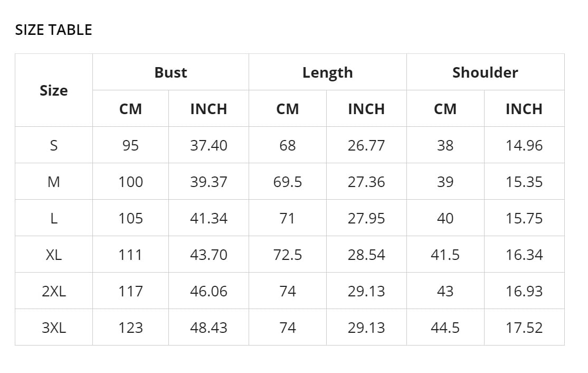Select shoulder inch value 17.52
The width and height of the screenshot is (588, 373).
[524, 327]
